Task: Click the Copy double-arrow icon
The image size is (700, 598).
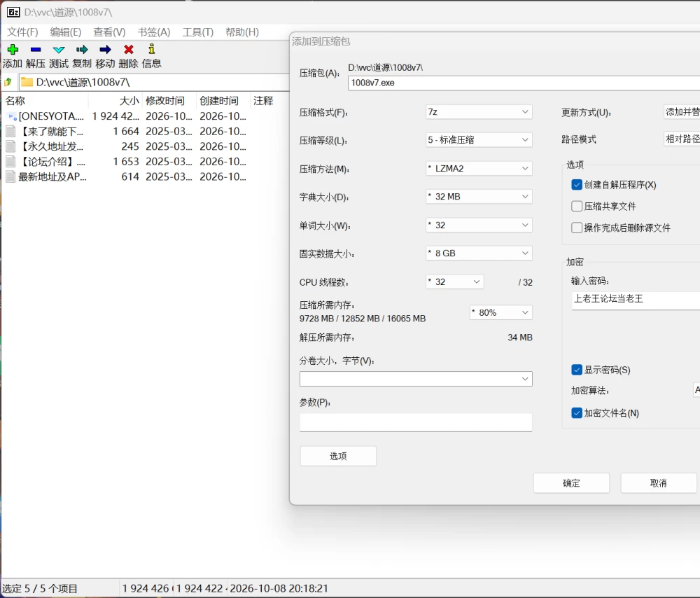Action: (x=82, y=50)
